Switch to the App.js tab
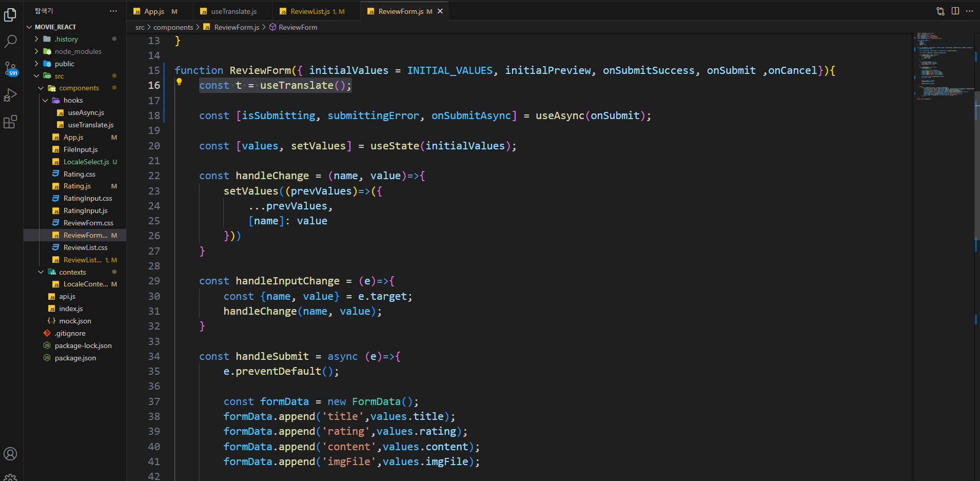Screen dimensions: 980x481 pos(160,11)
